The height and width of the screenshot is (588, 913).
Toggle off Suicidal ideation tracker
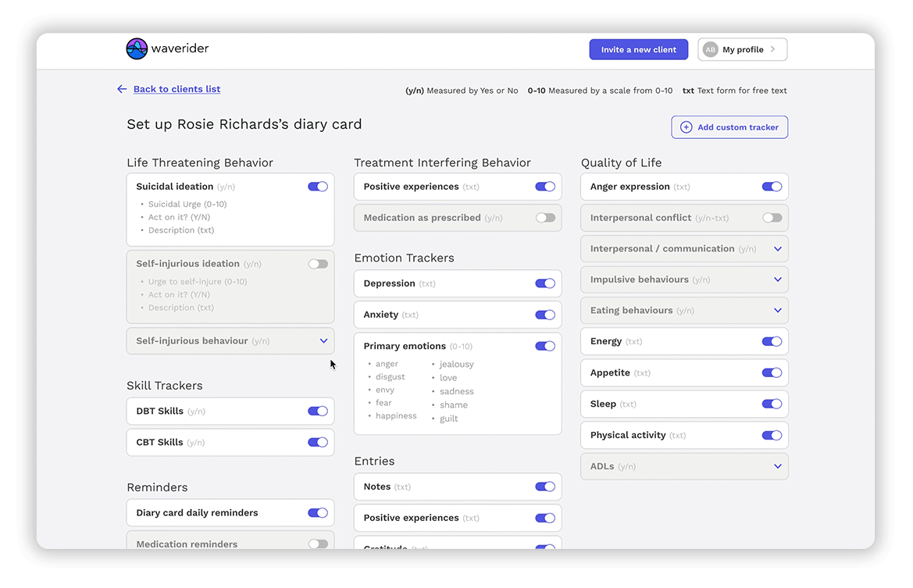(318, 187)
